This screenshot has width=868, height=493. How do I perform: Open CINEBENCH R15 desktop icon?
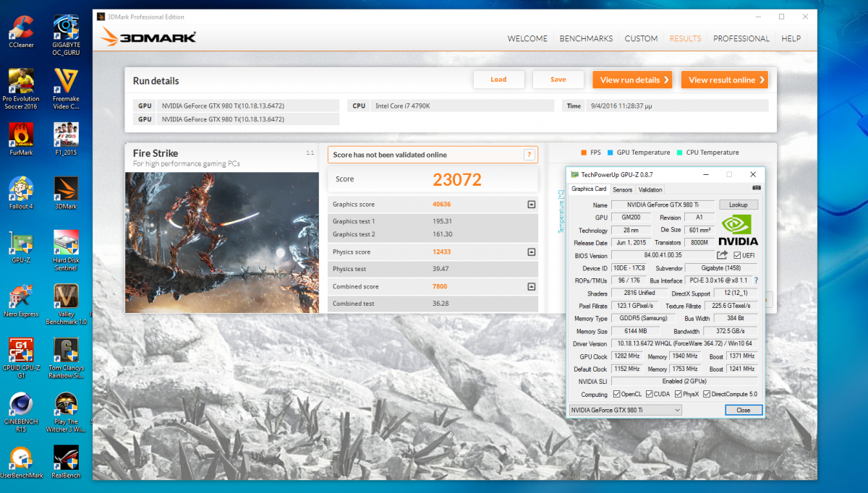point(21,412)
